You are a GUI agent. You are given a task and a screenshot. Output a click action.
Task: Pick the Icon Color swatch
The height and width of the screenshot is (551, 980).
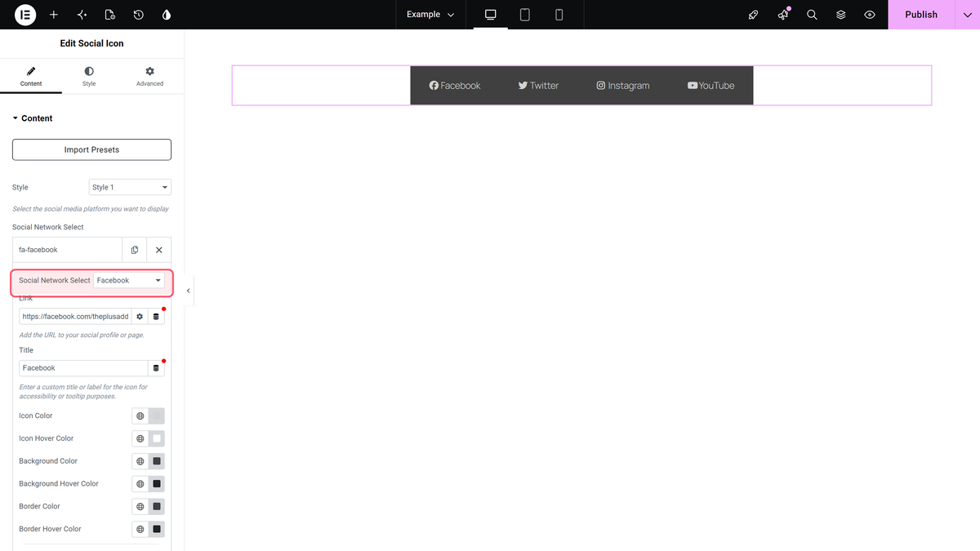click(157, 416)
